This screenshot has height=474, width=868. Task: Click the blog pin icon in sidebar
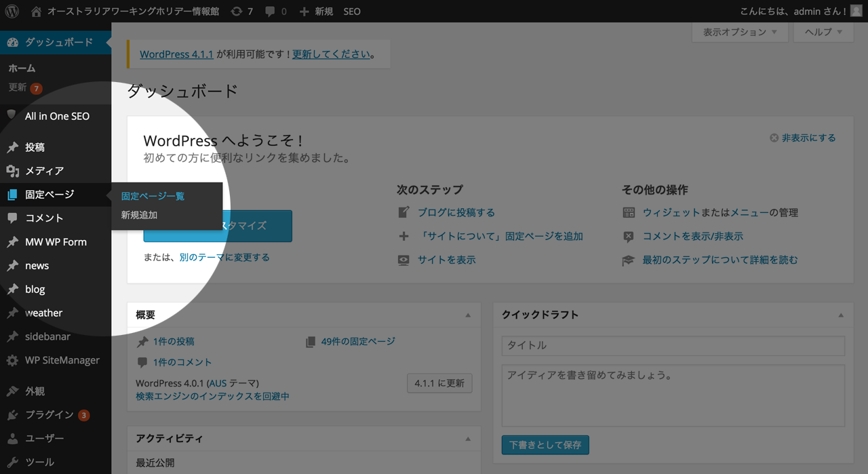point(12,290)
